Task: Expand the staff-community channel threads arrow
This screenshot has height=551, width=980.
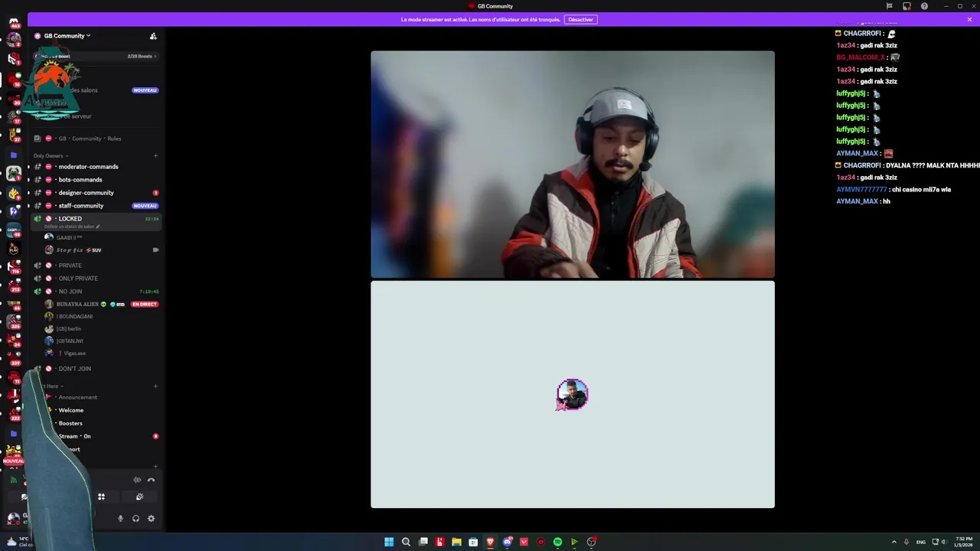Action: 28,206
